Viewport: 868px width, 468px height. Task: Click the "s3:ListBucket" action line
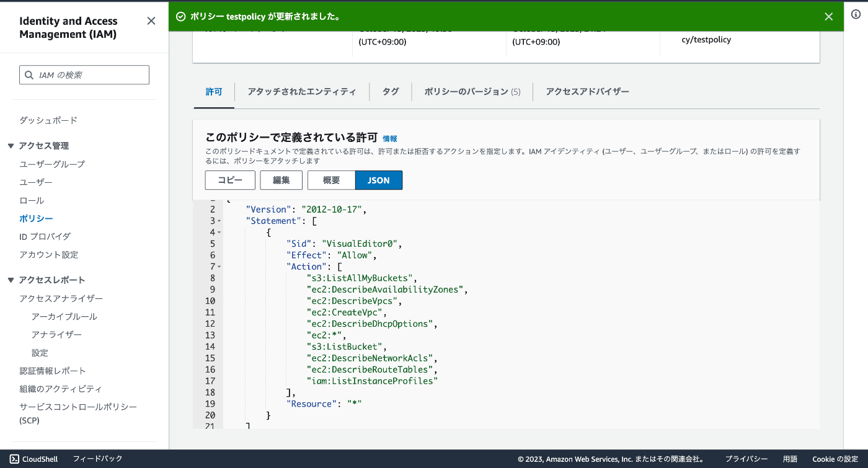(347, 347)
